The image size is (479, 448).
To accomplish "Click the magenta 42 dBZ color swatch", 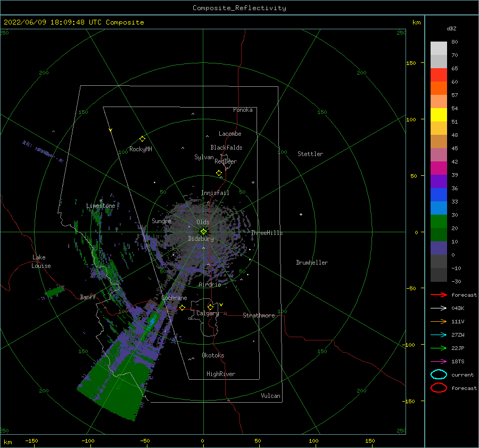I will coord(439,168).
